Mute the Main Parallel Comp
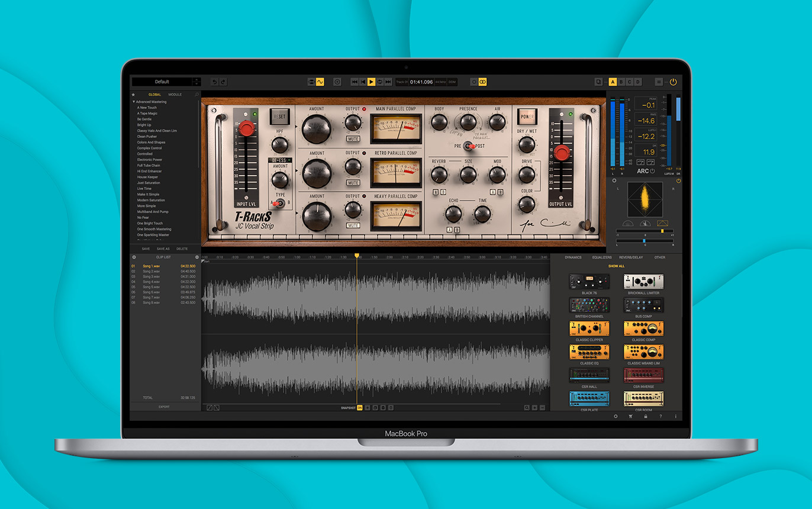Screen dimensions: 812x509 pos(353,139)
